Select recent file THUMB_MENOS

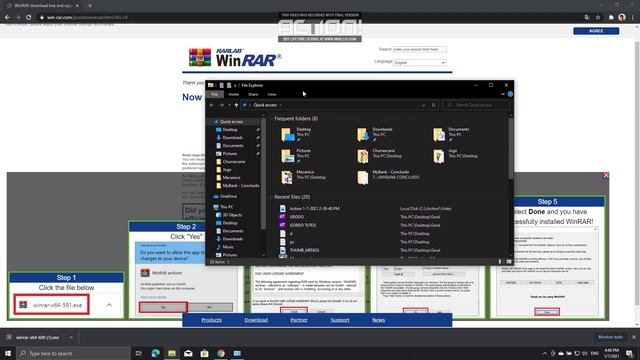(x=304, y=250)
